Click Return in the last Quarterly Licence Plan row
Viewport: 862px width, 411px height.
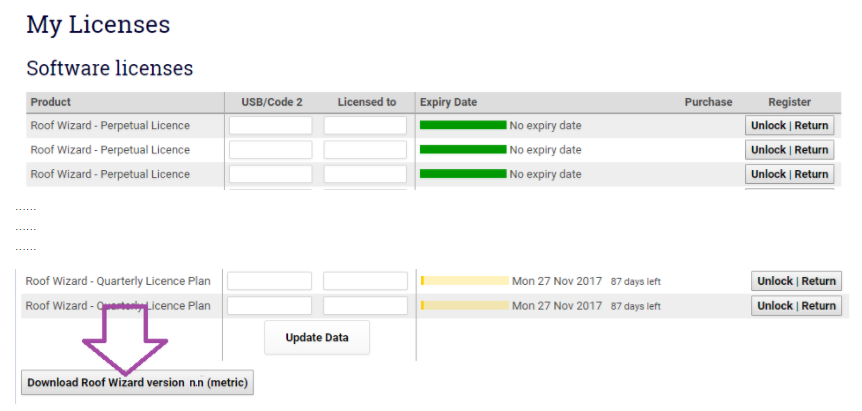[819, 306]
